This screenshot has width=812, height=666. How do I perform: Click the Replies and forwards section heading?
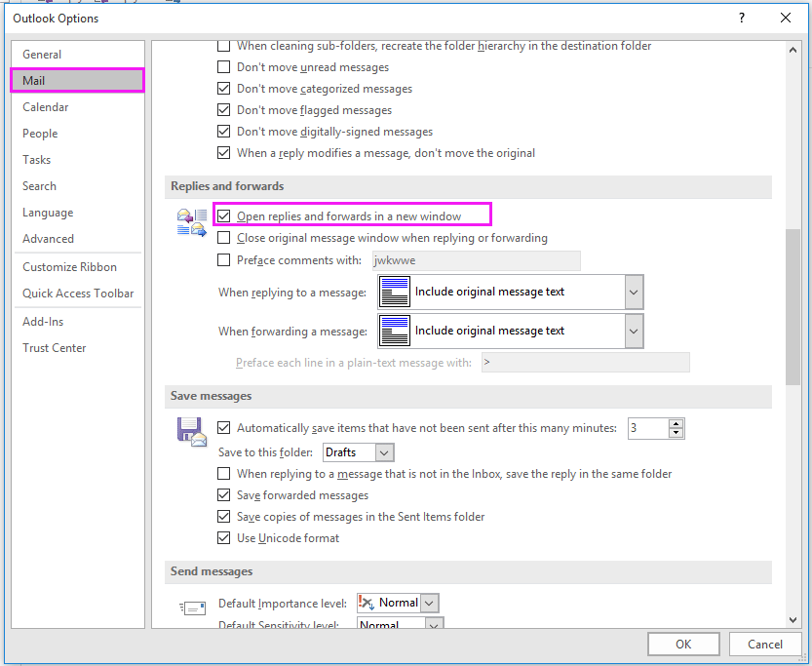227,186
